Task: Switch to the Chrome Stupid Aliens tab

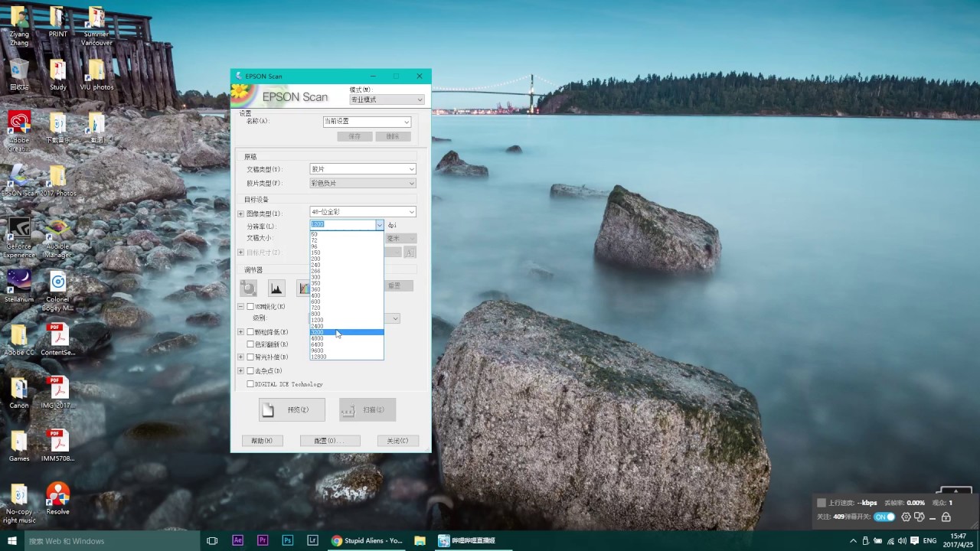Action: pos(367,540)
